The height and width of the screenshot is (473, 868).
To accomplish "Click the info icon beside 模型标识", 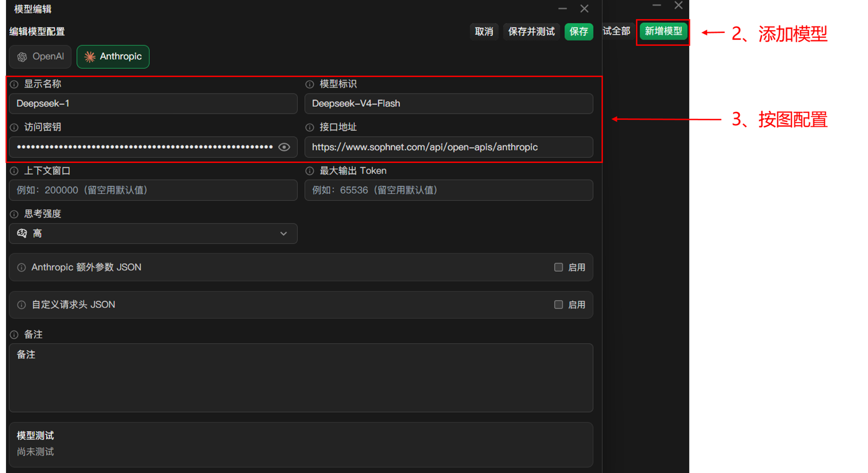I will click(310, 84).
